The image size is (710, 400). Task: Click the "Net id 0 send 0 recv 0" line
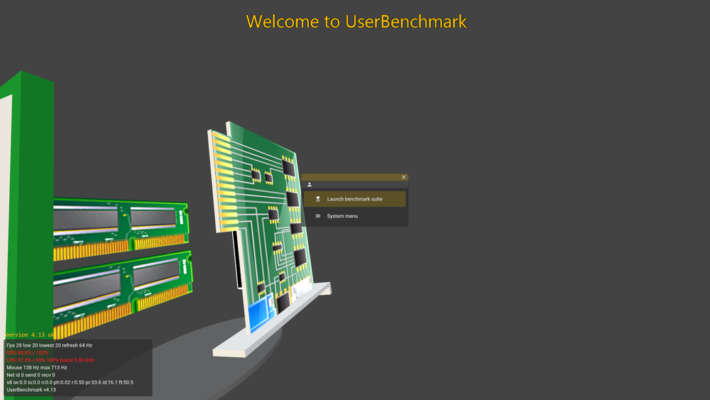pos(31,375)
